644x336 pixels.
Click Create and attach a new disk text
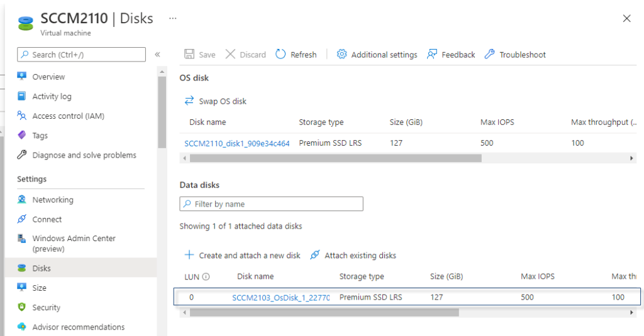(x=250, y=256)
